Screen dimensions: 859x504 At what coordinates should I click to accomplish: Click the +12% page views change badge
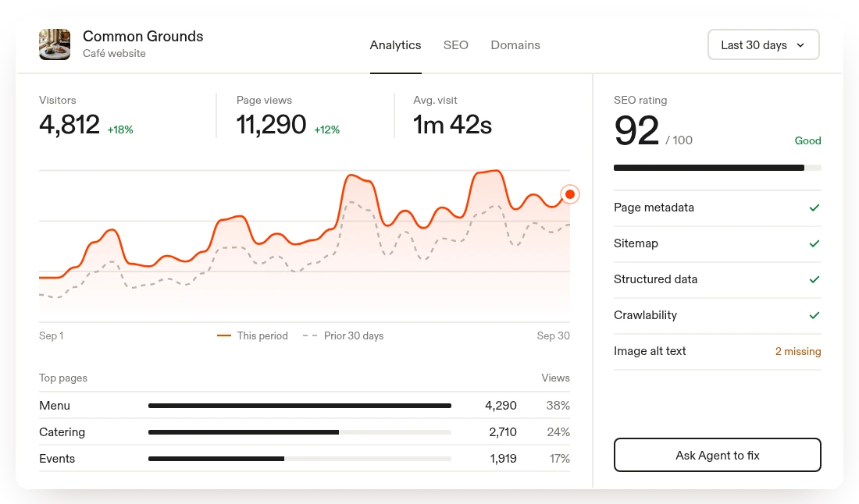click(327, 130)
